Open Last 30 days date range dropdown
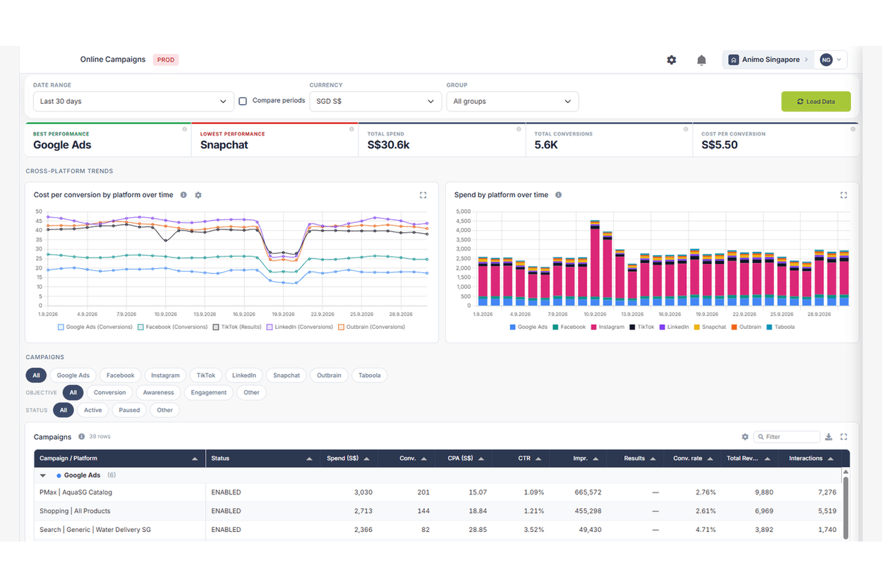The width and height of the screenshot is (882, 588). [133, 101]
